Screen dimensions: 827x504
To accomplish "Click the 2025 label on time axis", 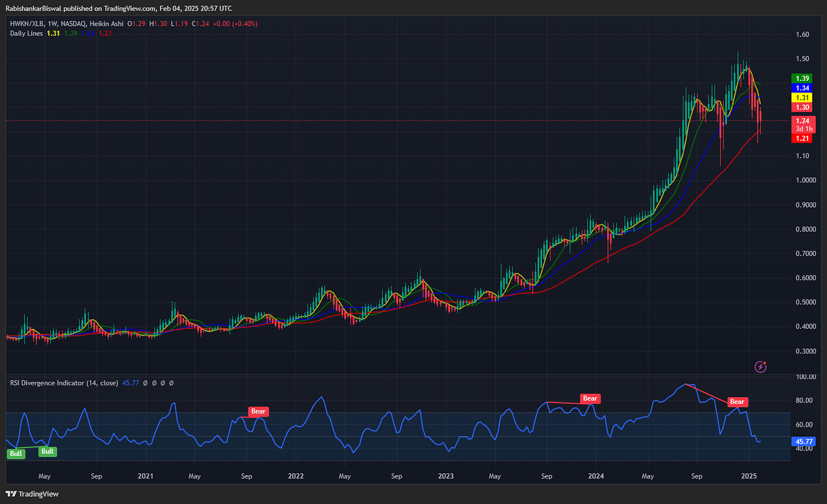I will coord(748,475).
